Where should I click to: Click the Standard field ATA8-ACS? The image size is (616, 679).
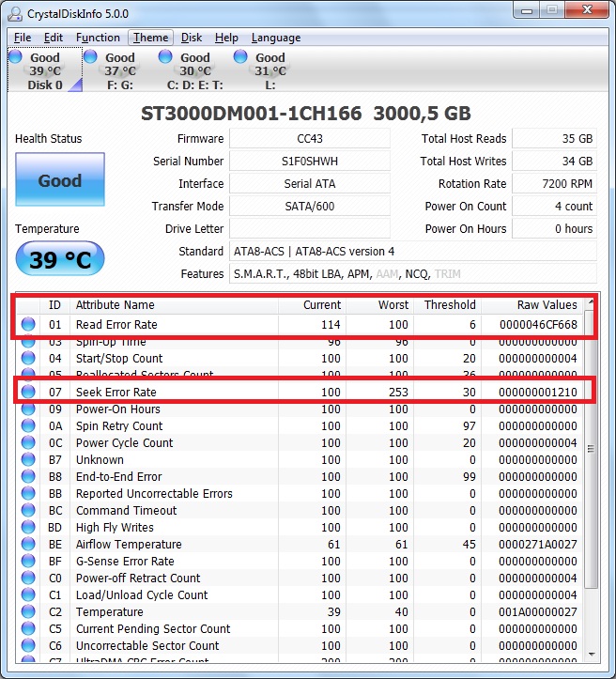point(413,251)
